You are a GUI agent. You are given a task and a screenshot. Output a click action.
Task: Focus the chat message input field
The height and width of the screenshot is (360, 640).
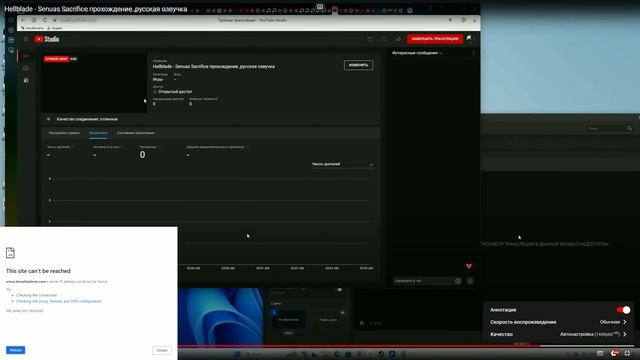(423, 281)
